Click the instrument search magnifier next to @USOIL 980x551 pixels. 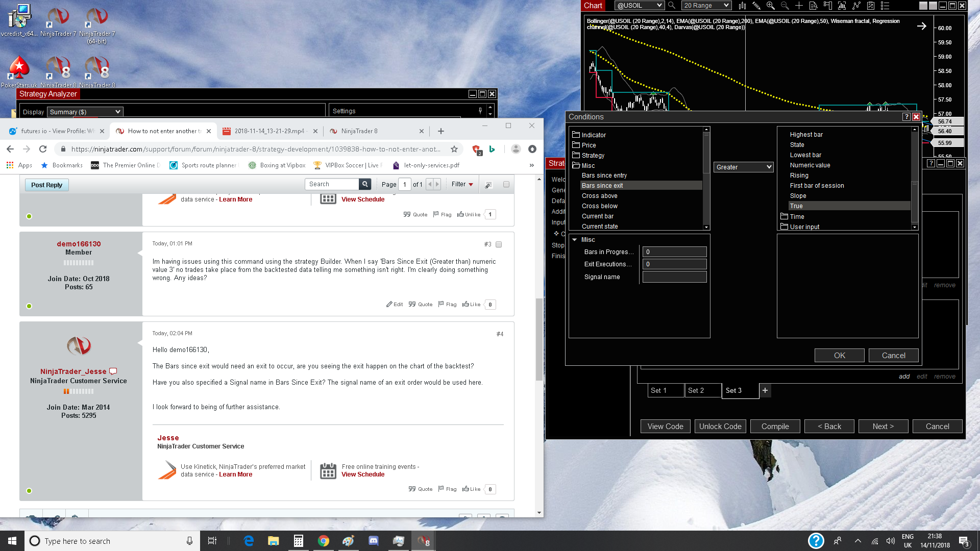tap(672, 6)
